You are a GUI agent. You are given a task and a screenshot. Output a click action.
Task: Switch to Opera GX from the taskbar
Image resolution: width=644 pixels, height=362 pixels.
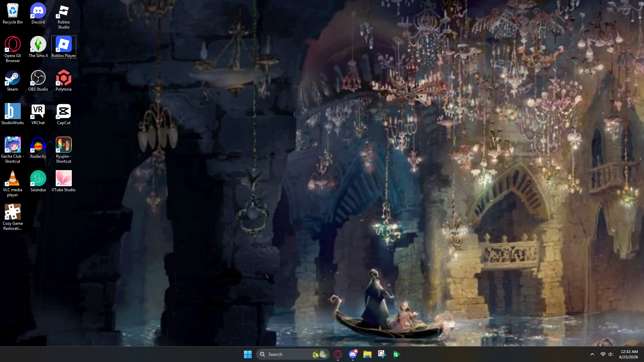click(338, 354)
